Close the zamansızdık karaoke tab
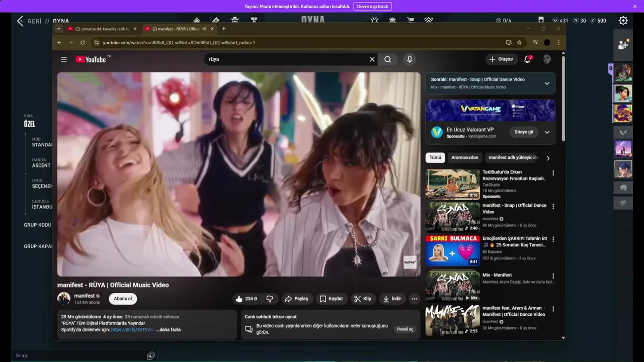 (135, 29)
